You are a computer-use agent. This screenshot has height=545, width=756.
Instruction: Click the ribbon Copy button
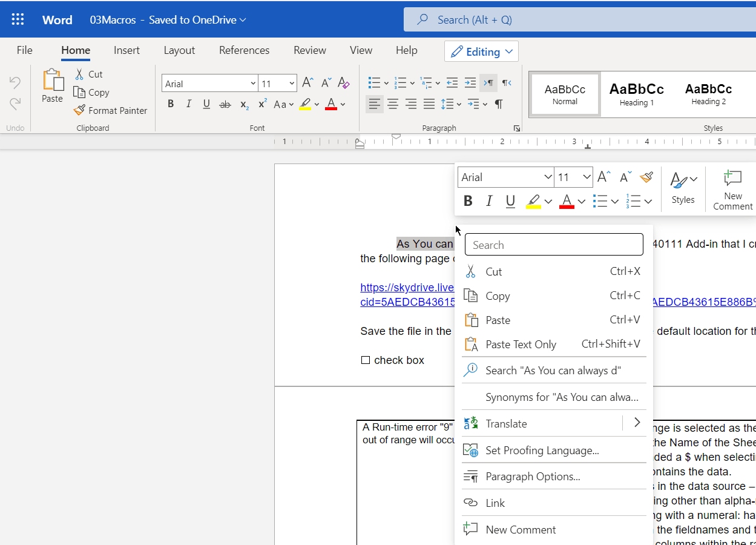(91, 92)
